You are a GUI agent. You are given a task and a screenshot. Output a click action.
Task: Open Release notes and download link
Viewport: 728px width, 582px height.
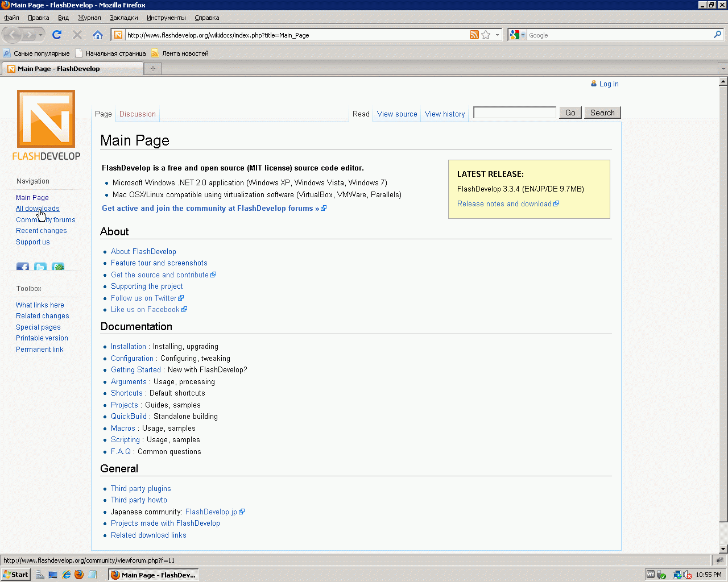tap(504, 204)
